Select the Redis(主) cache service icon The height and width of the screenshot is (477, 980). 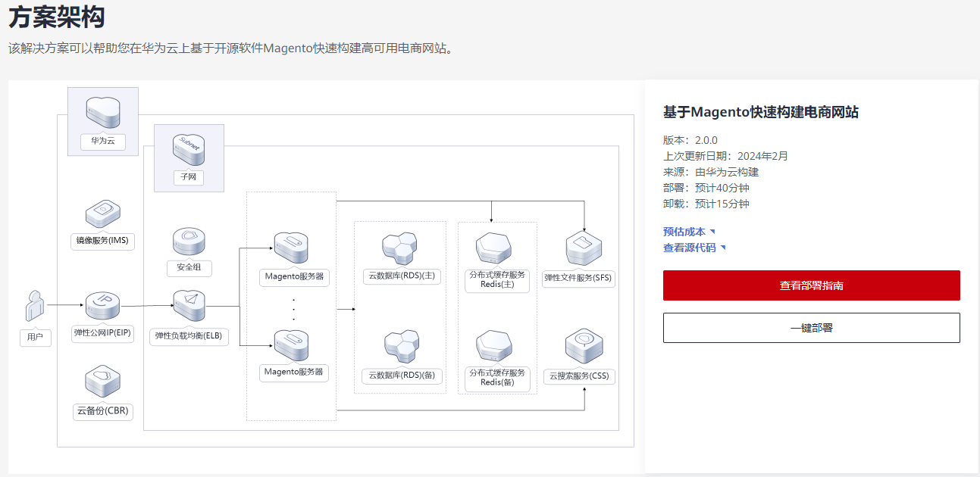pos(494,248)
